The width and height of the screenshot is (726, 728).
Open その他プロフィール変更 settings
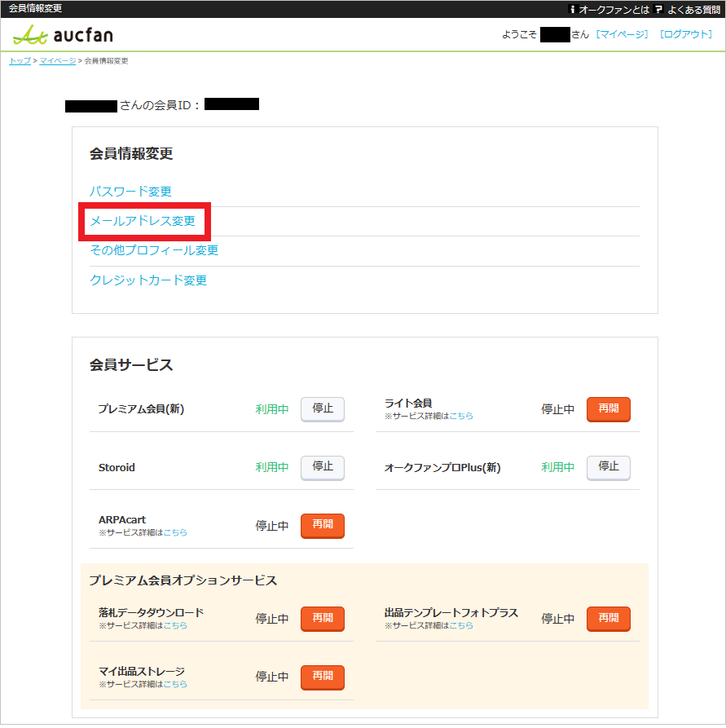(152, 251)
